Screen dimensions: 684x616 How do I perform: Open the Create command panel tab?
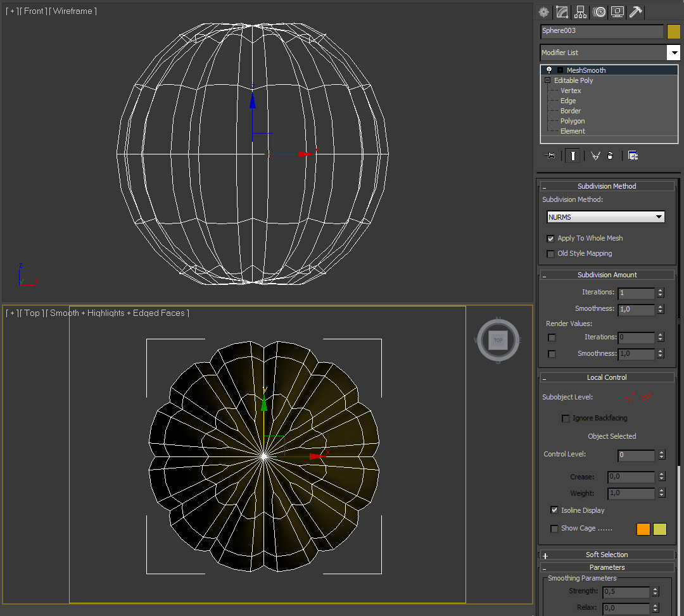pos(543,12)
